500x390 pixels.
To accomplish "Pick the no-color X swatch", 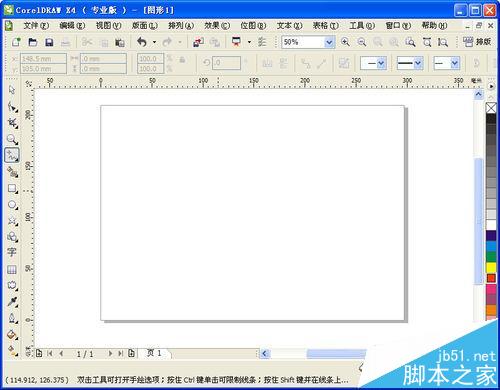I will [x=491, y=108].
